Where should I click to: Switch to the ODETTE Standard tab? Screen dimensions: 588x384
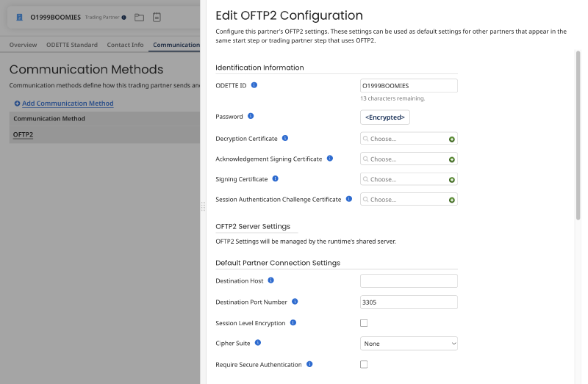pyautogui.click(x=72, y=45)
